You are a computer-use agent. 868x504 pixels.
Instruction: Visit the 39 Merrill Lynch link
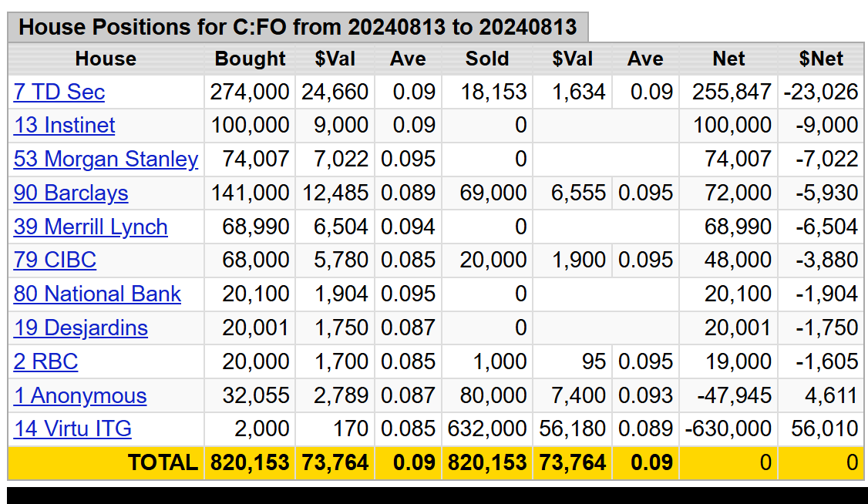pos(90,227)
